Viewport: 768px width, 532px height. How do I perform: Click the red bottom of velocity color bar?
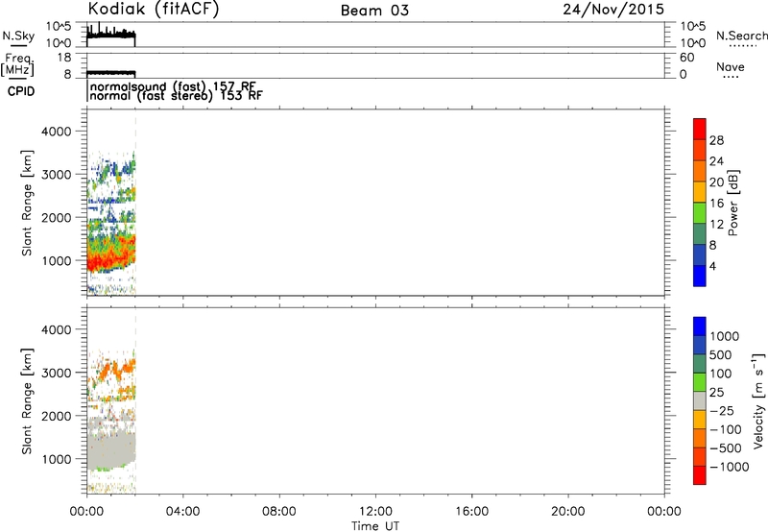[x=700, y=475]
